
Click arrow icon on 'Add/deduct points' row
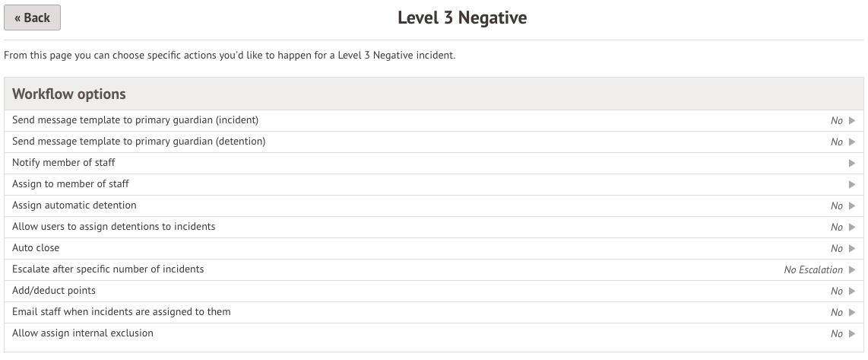pyautogui.click(x=852, y=291)
